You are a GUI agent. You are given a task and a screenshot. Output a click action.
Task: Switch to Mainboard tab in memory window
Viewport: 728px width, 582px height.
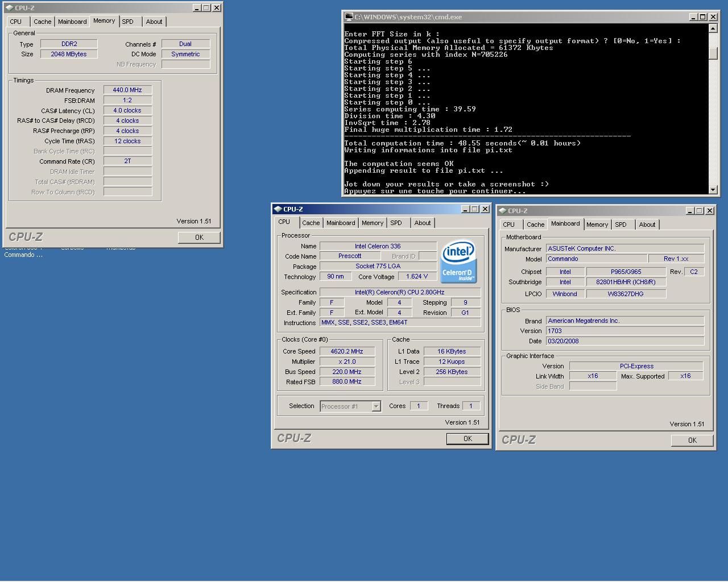click(x=72, y=22)
